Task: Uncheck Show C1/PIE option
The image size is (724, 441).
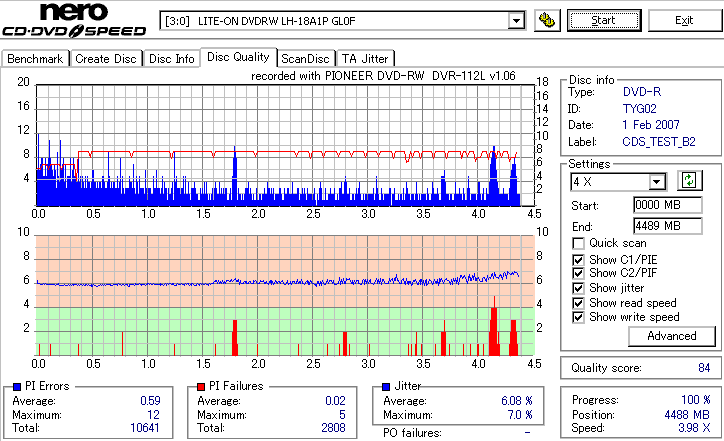Action: pyautogui.click(x=578, y=260)
